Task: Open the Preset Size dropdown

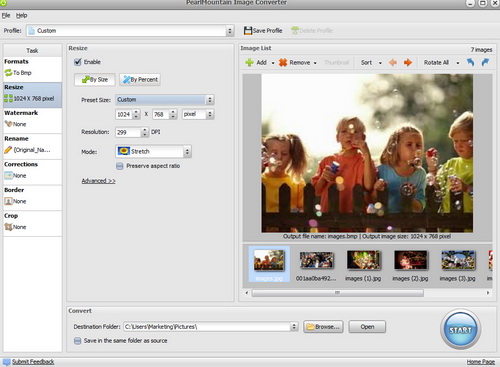Action: pyautogui.click(x=164, y=100)
